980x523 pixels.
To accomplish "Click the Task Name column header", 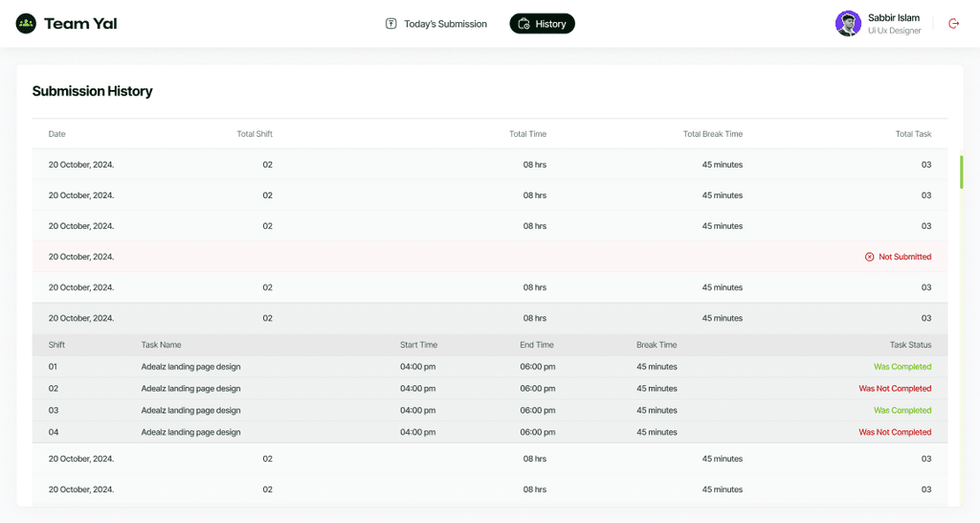I will point(161,345).
